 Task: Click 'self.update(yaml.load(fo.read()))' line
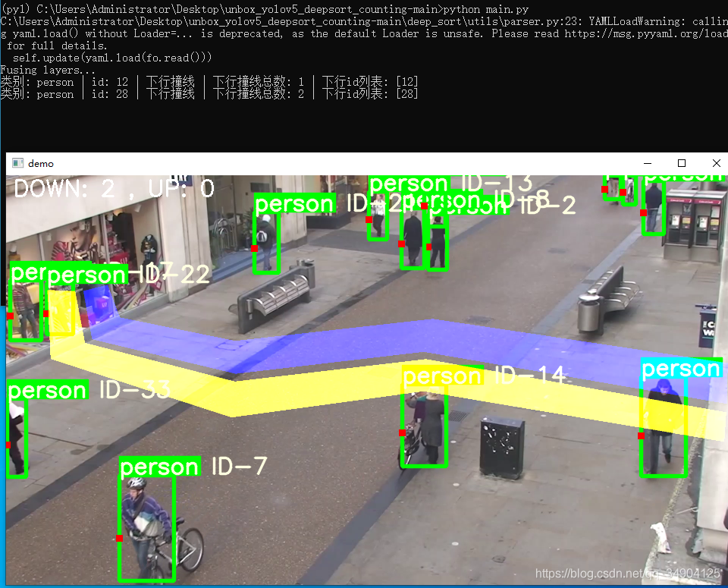pyautogui.click(x=112, y=58)
